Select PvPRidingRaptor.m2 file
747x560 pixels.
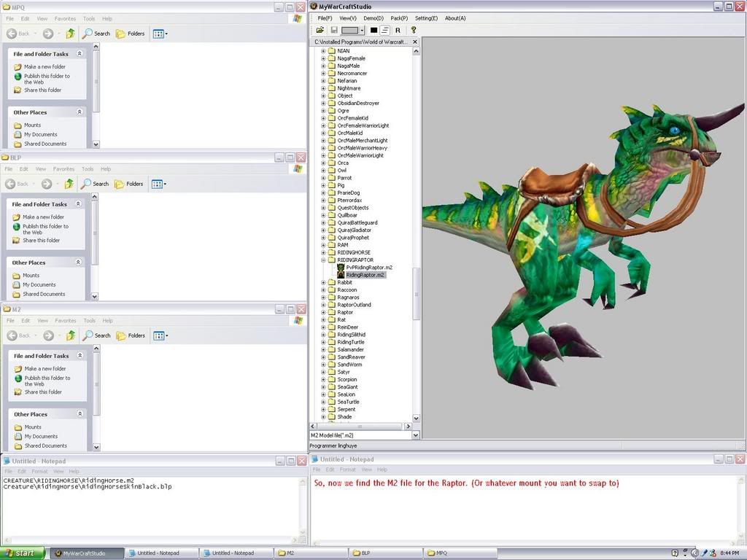pyautogui.click(x=369, y=268)
